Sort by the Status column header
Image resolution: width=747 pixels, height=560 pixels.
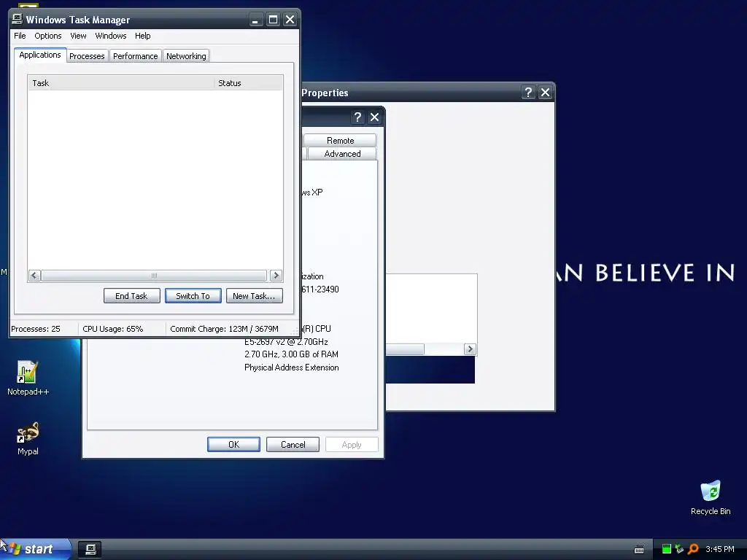[248, 83]
